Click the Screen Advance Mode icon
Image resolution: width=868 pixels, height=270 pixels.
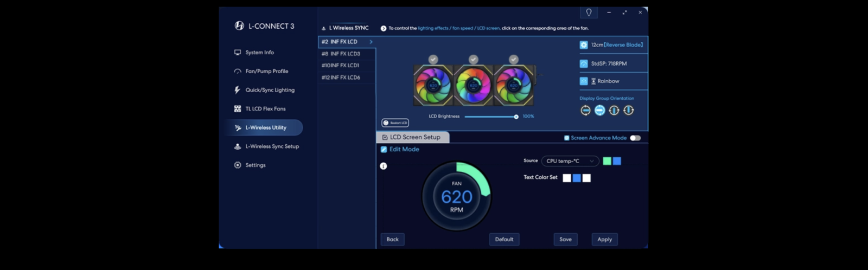[567, 138]
